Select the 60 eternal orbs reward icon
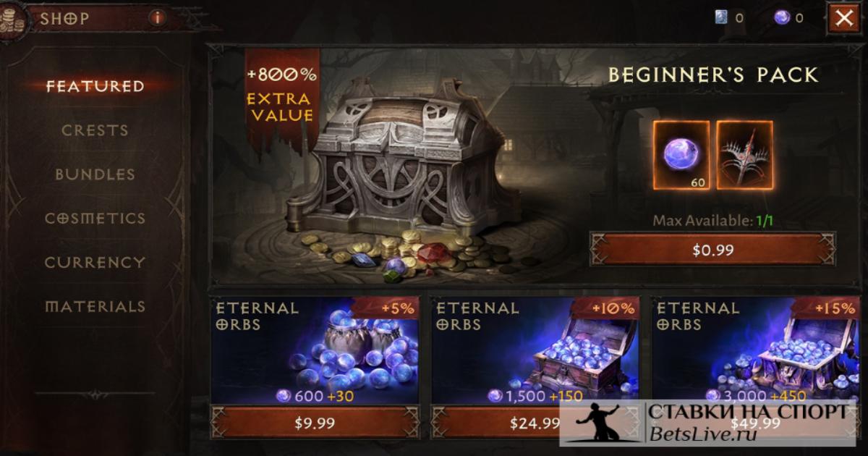868x456 pixels. (x=682, y=155)
